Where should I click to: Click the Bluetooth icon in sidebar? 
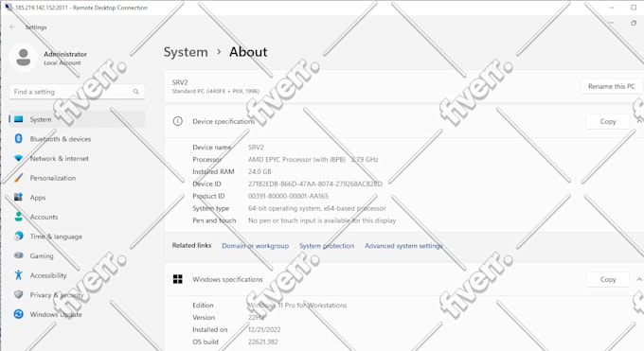tap(19, 139)
